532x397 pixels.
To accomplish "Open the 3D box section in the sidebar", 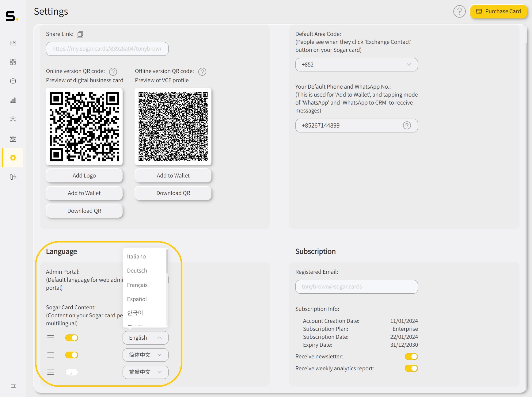I will pos(13,81).
